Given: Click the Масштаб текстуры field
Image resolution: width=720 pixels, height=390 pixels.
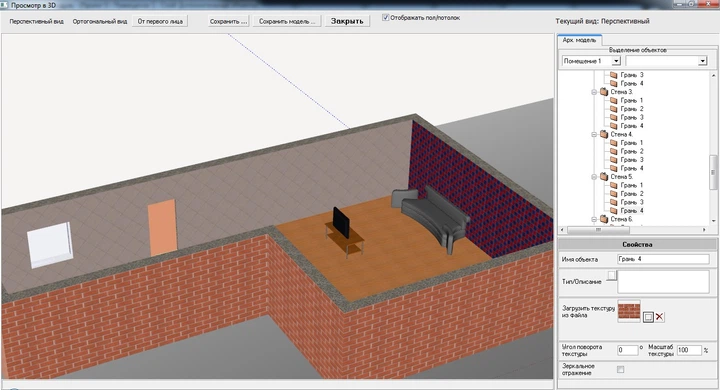Looking at the screenshot, I should [x=689, y=350].
